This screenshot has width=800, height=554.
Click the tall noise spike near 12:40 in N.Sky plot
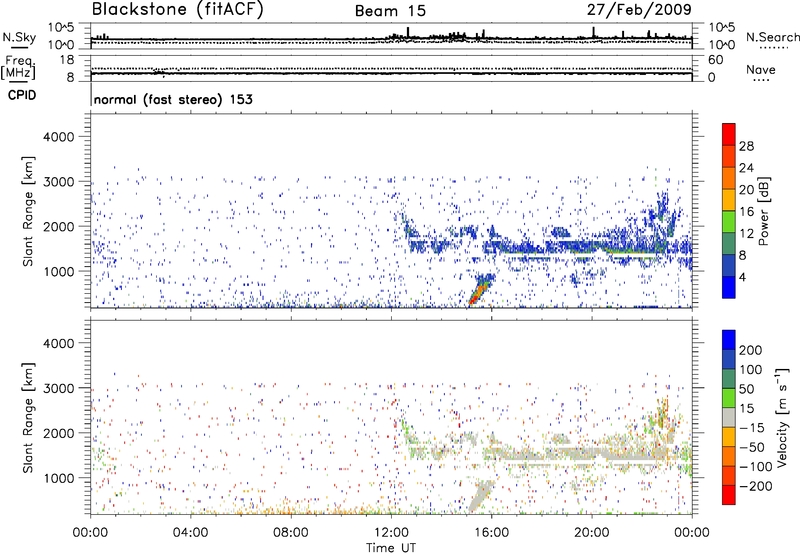coord(408,32)
